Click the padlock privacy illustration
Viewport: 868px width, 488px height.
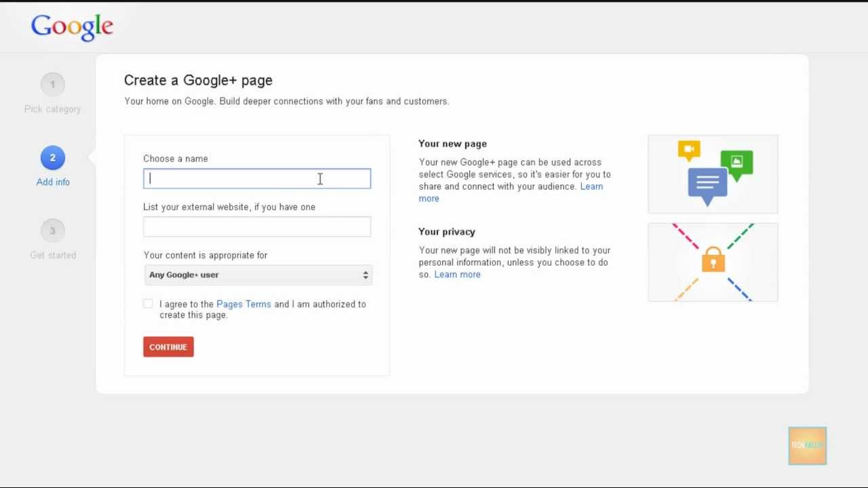[x=713, y=262]
